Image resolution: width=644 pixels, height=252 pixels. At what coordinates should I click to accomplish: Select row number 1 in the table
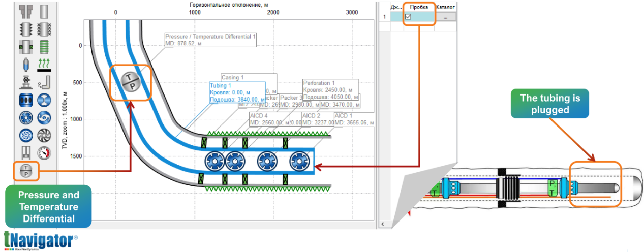pos(384,17)
